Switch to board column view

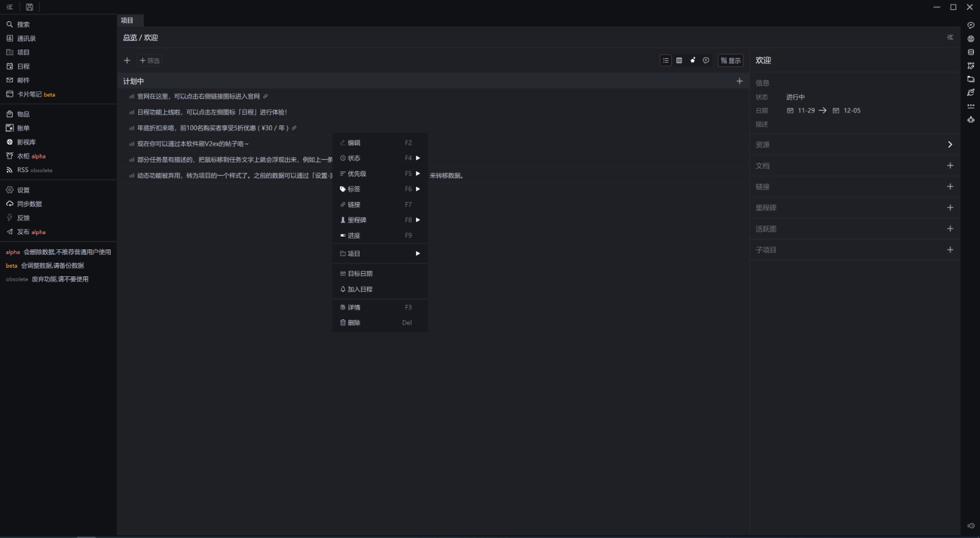tap(679, 61)
